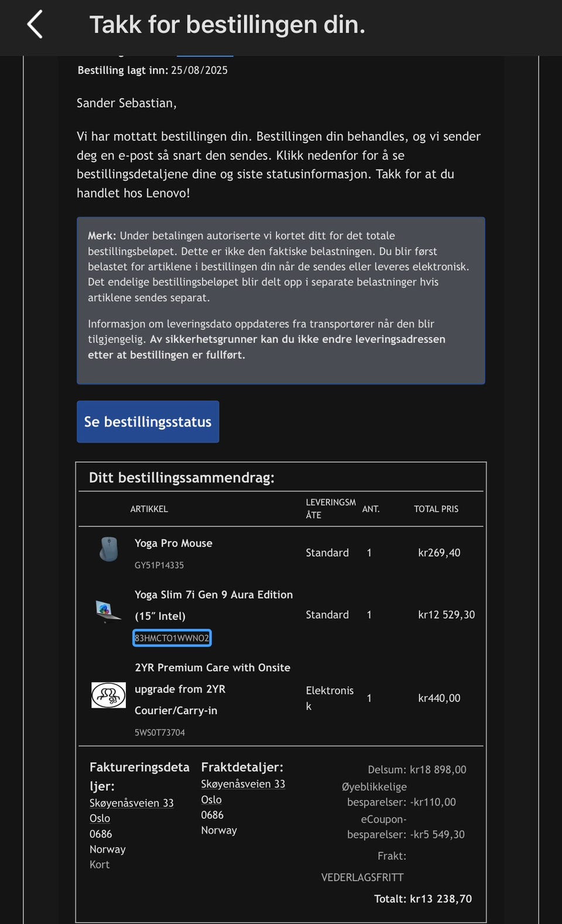
Task: Open the Se bestillingsstatus button
Action: pos(148,422)
